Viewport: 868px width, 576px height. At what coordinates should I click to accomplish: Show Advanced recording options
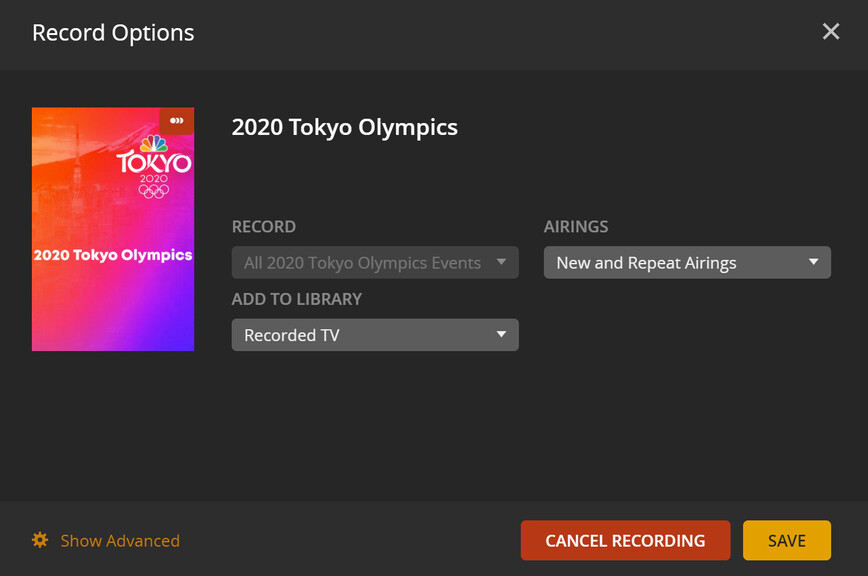(120, 541)
